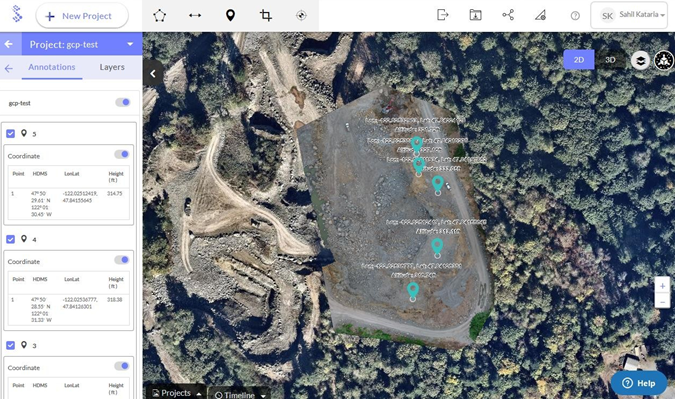Click the third teal map marker from top

438,185
